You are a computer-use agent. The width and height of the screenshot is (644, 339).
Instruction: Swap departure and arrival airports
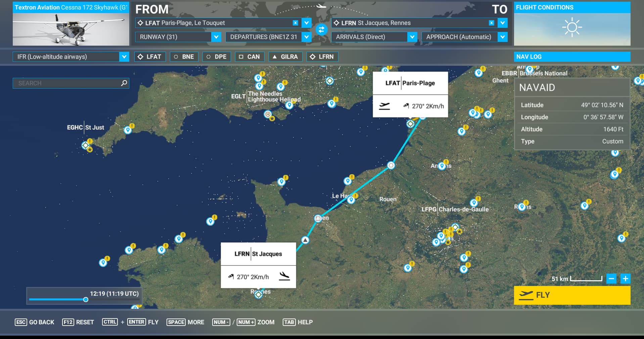point(321,30)
